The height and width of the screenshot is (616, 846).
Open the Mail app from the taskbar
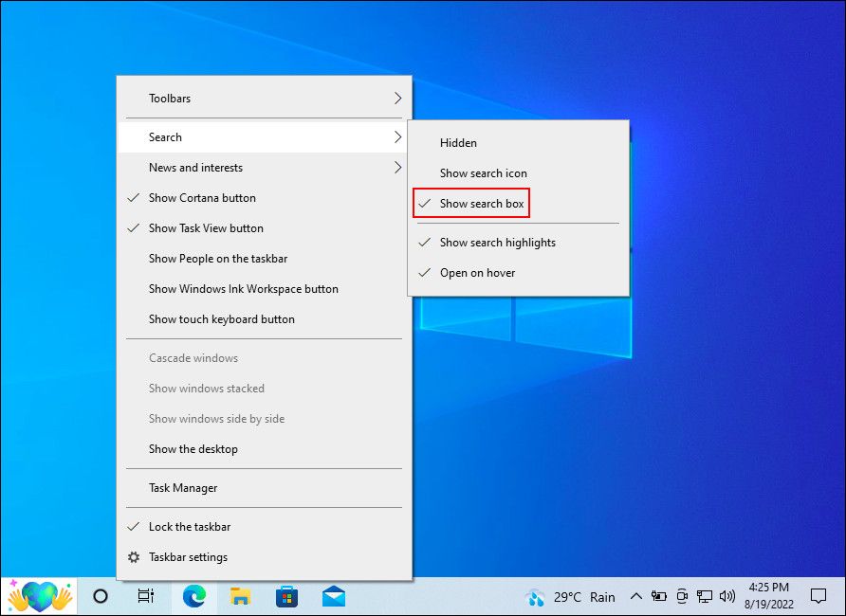pyautogui.click(x=333, y=596)
